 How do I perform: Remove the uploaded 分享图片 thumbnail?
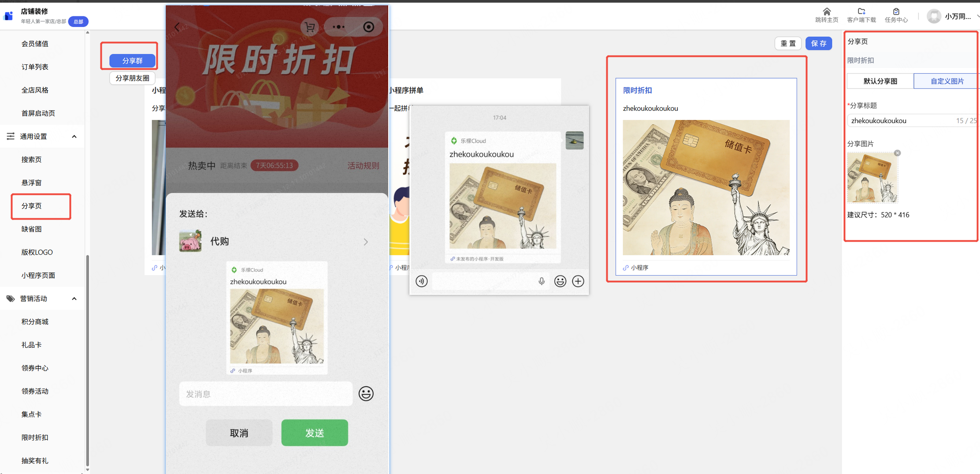click(x=897, y=153)
